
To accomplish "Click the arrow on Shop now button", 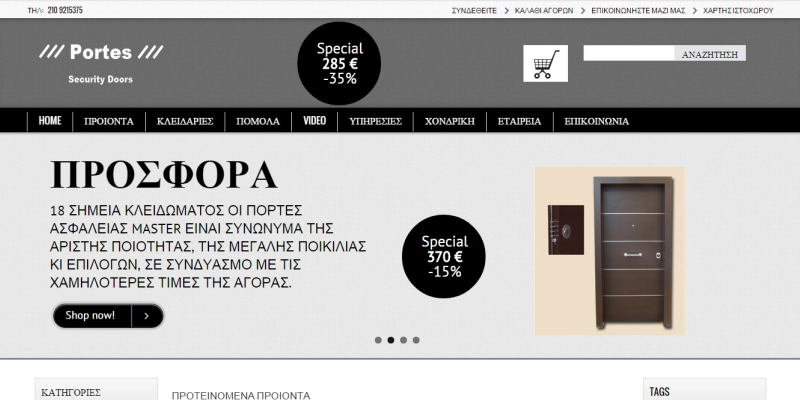I will tap(147, 316).
